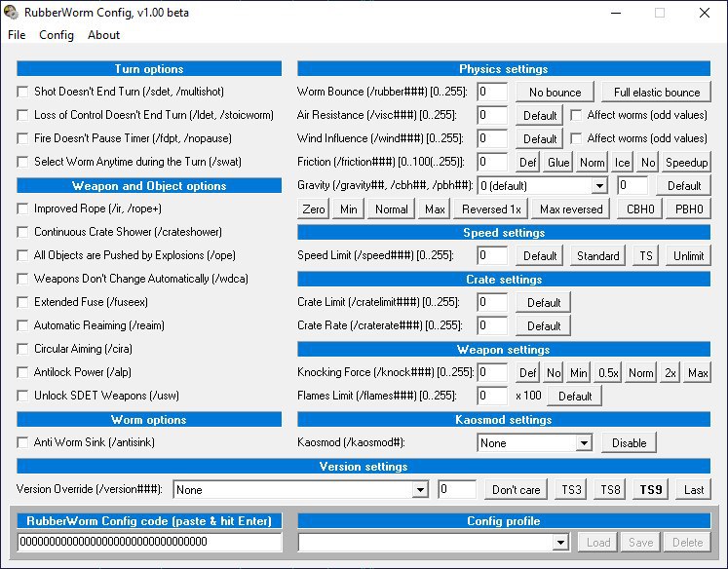This screenshot has height=569, width=728.
Task: Reset Flames Limit with Default button
Action: pyautogui.click(x=574, y=396)
